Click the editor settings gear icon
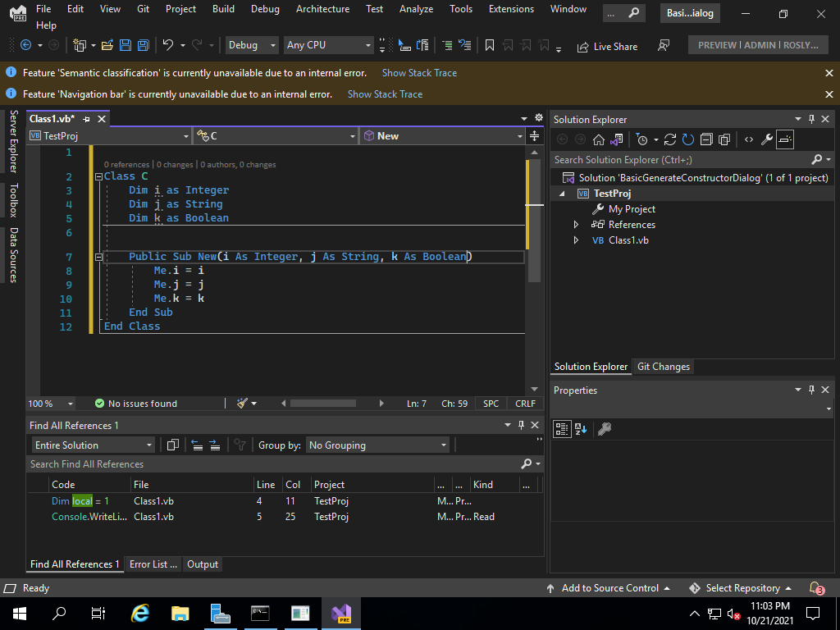 [538, 118]
